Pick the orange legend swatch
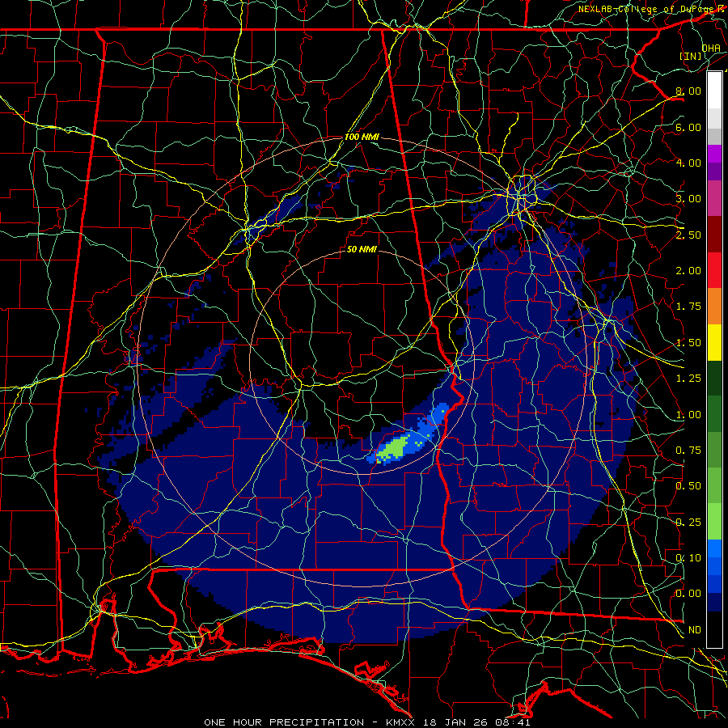 point(714,307)
